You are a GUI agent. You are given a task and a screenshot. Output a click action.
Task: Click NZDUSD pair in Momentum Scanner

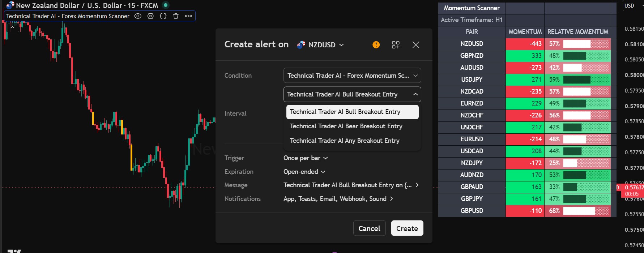[472, 44]
